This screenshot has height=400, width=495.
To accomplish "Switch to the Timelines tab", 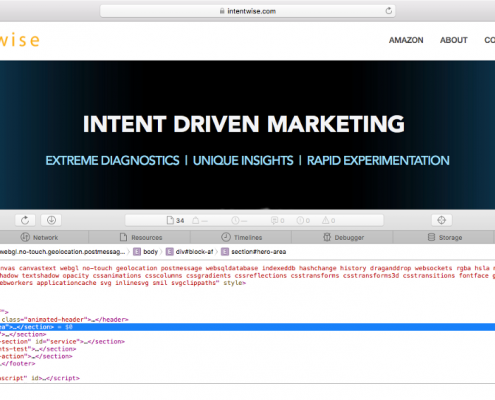I will tap(242, 237).
